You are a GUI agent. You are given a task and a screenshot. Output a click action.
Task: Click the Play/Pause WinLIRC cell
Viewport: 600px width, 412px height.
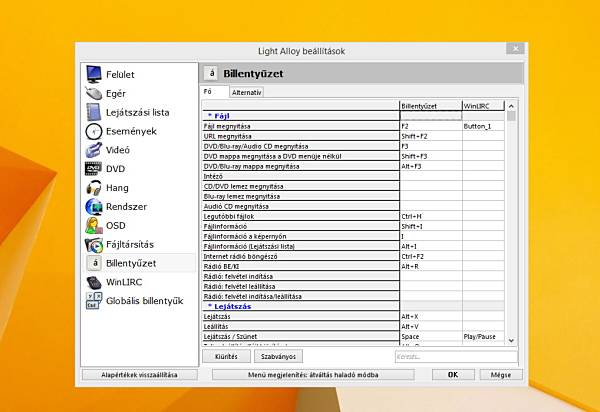point(484,336)
